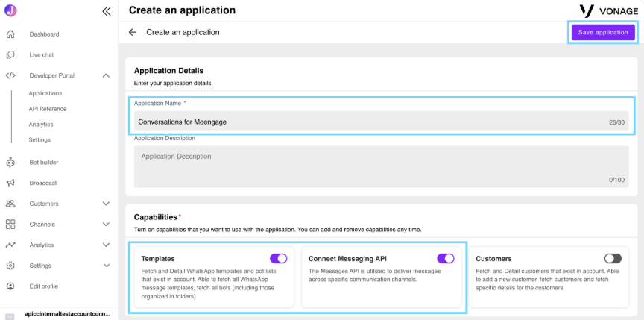
Task: Open Applications under Developer Portal
Action: click(45, 93)
